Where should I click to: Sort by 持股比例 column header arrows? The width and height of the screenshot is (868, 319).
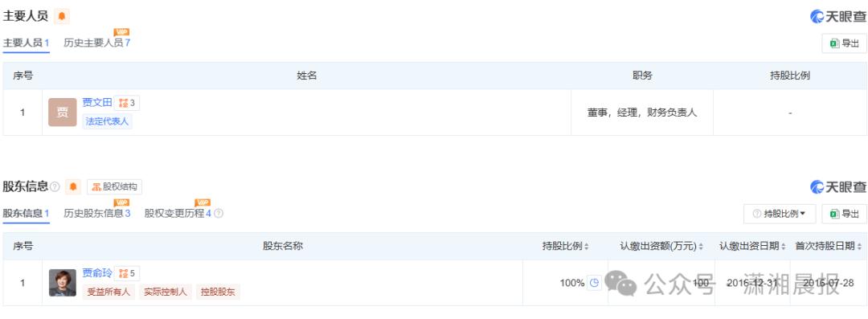[586, 247]
